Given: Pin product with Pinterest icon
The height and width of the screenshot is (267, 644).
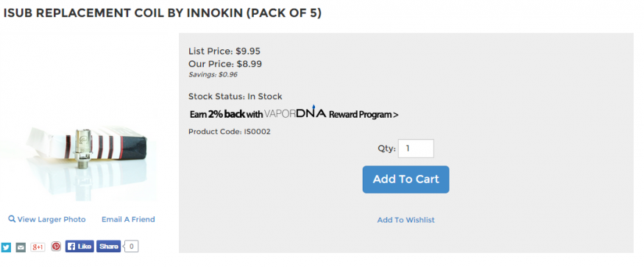Looking at the screenshot, I should pyautogui.click(x=56, y=246).
